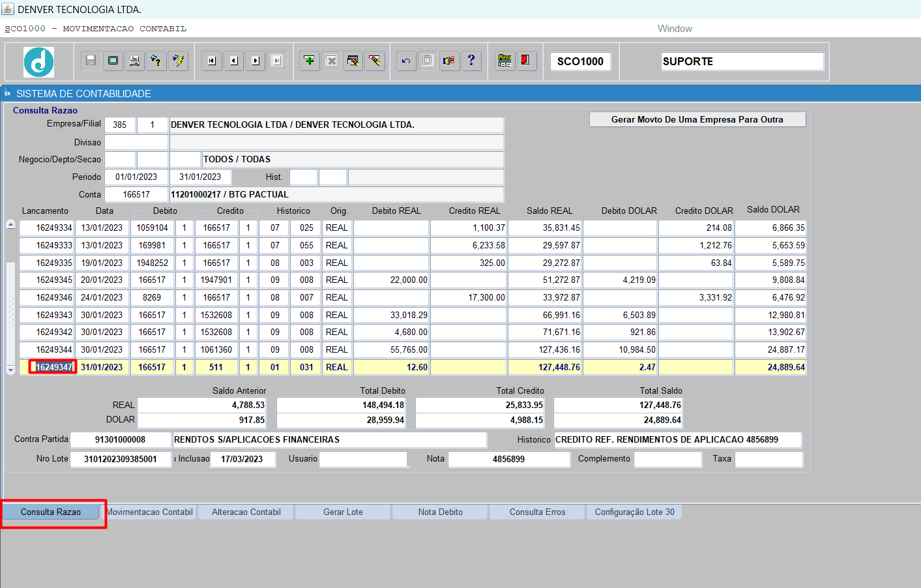The height and width of the screenshot is (588, 921).
Task: Click the ledger table scroll up arrow
Action: tap(10, 224)
